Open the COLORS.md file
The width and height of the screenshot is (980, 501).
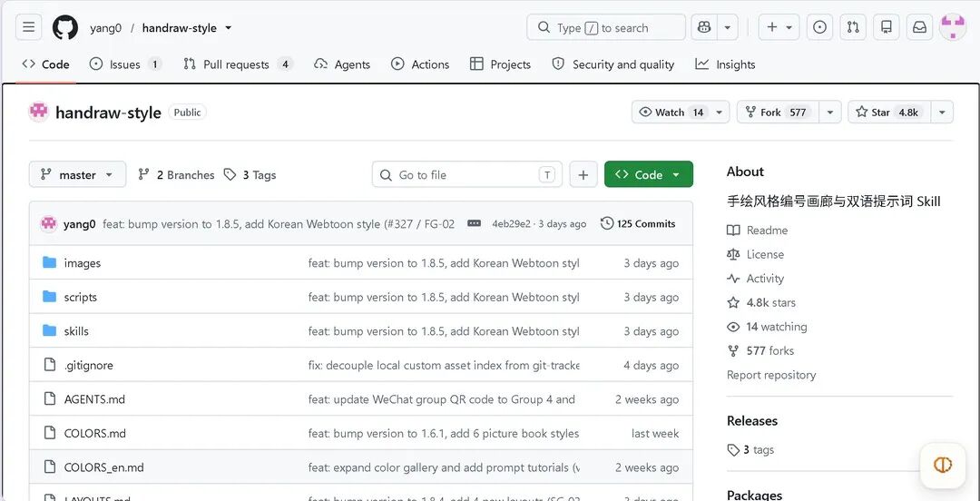click(x=95, y=433)
